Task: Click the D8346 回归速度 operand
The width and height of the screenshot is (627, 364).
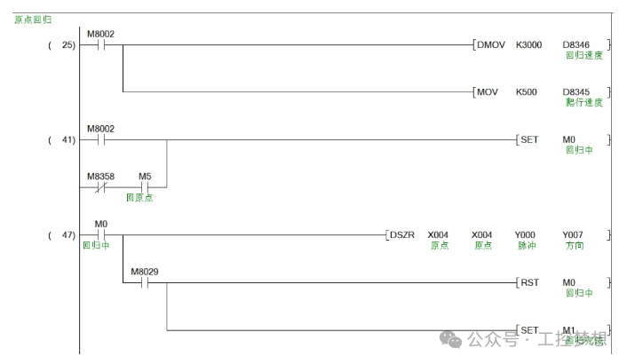Action: 583,50
